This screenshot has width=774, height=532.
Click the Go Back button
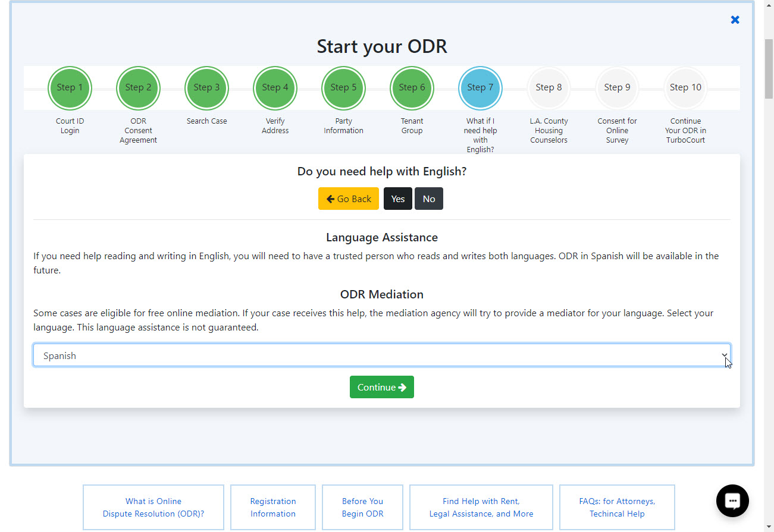348,198
